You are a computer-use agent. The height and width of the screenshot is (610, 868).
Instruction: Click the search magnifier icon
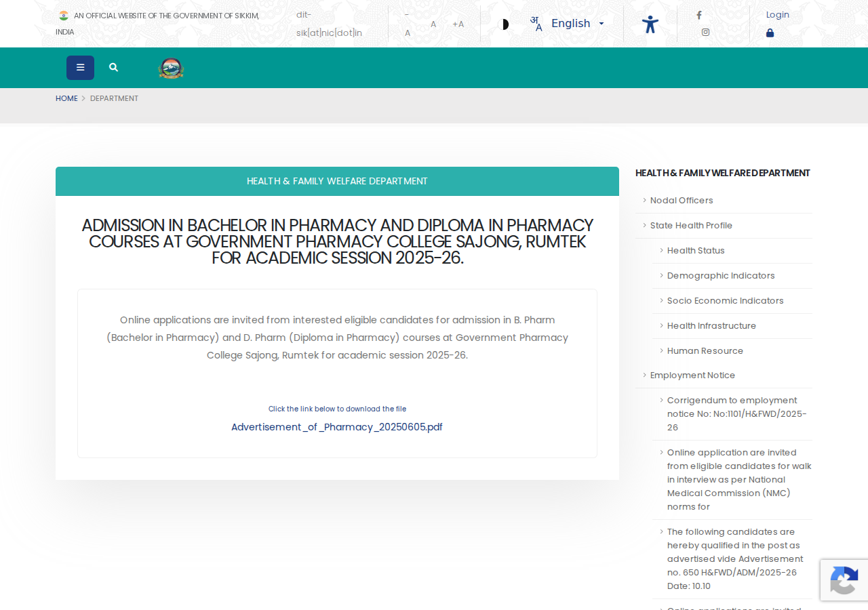pyautogui.click(x=113, y=68)
